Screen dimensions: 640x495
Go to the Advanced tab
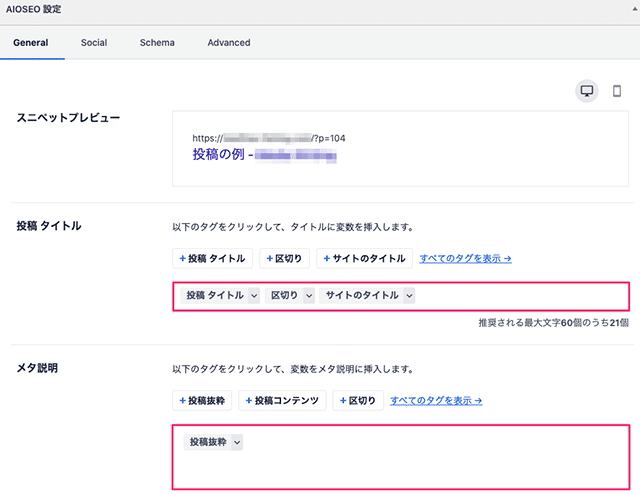(x=229, y=43)
